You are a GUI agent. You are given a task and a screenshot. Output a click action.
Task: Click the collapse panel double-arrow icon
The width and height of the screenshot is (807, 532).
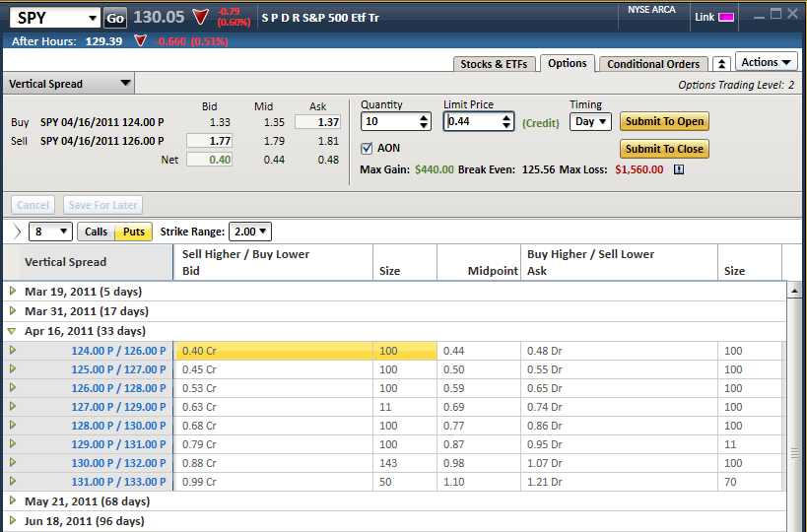coord(721,64)
